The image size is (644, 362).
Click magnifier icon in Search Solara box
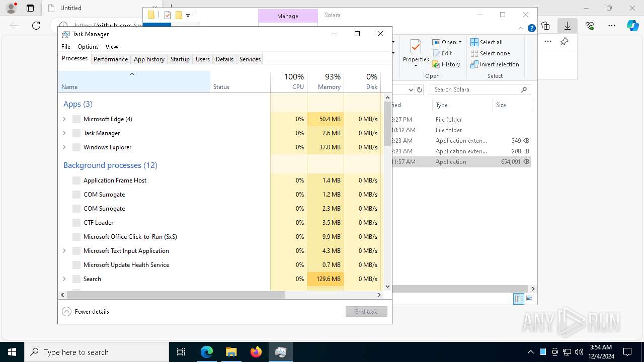click(x=524, y=89)
